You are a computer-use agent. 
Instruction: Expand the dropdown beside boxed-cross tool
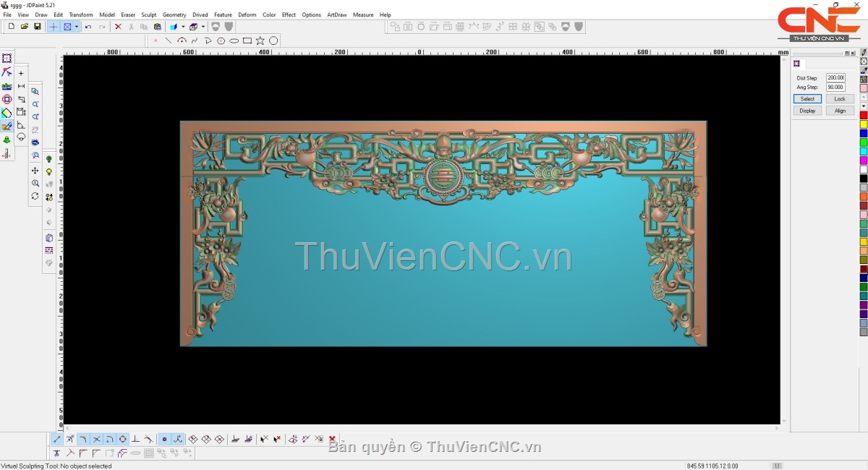click(76, 27)
